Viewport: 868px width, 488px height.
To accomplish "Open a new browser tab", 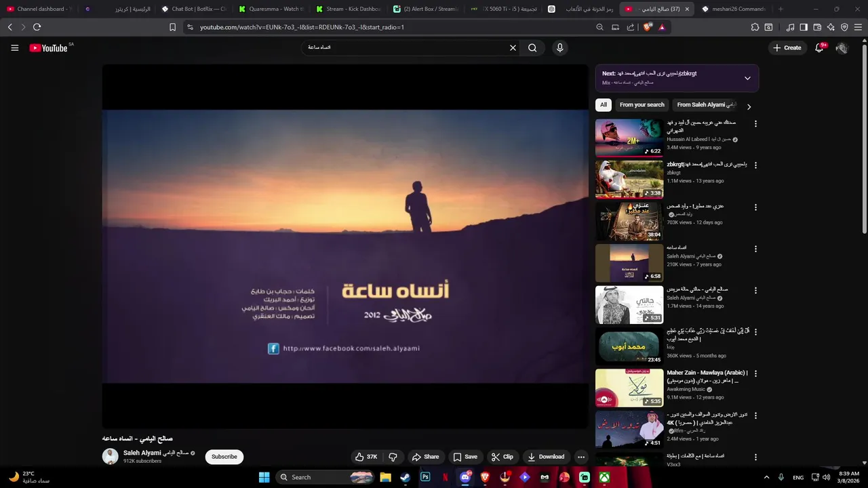I will [x=781, y=9].
